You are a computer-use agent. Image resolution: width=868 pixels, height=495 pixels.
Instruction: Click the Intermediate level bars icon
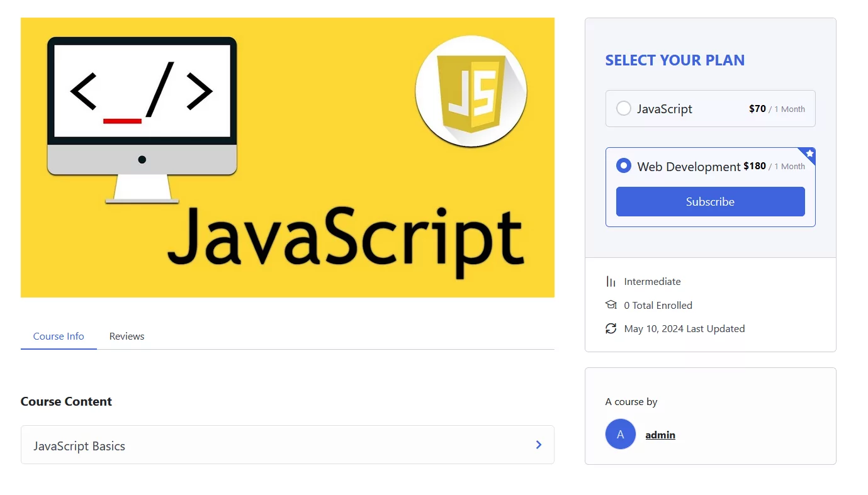pyautogui.click(x=611, y=281)
